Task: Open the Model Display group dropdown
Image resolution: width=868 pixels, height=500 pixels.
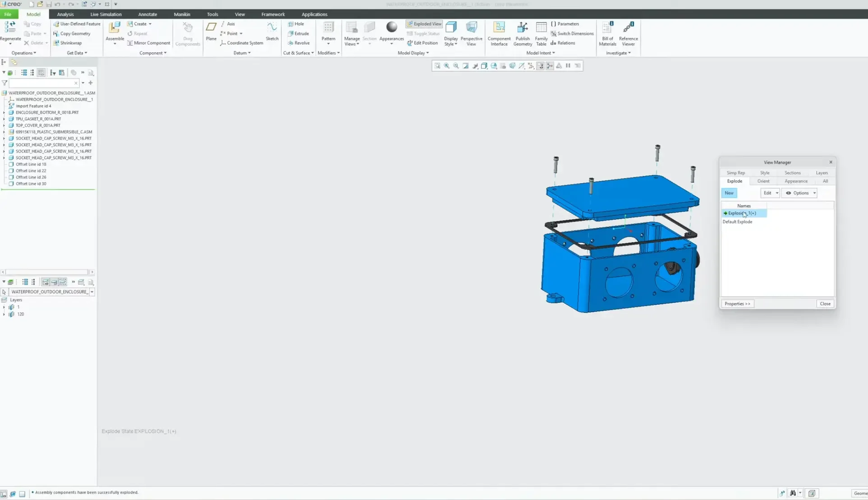Action: (413, 53)
